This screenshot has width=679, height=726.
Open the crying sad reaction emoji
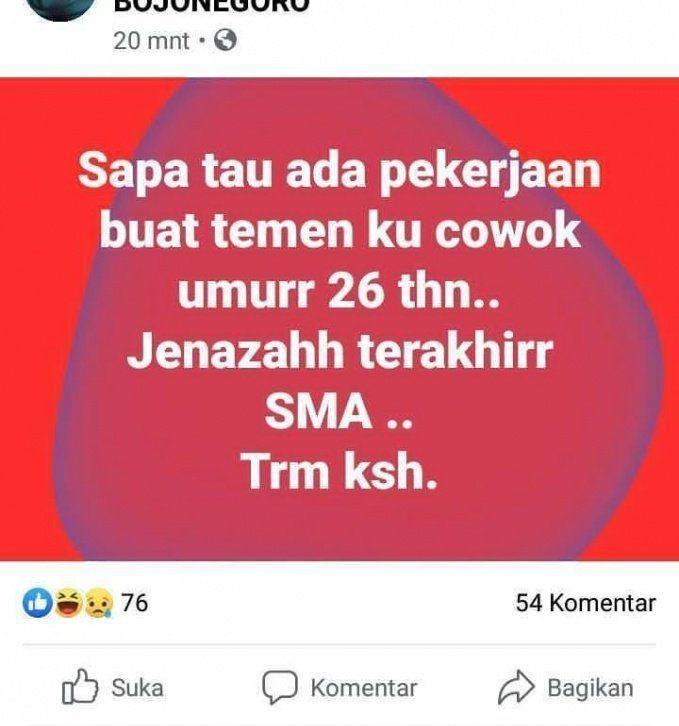pos(98,603)
